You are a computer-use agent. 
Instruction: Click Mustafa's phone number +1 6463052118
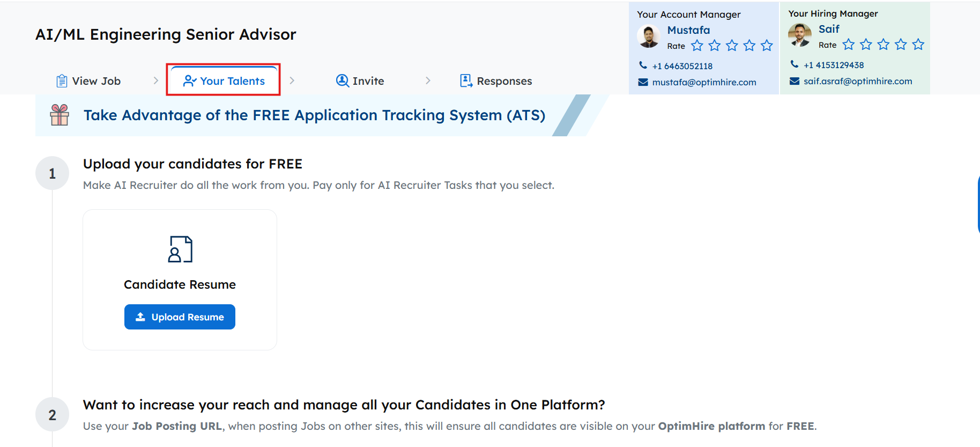coord(682,66)
